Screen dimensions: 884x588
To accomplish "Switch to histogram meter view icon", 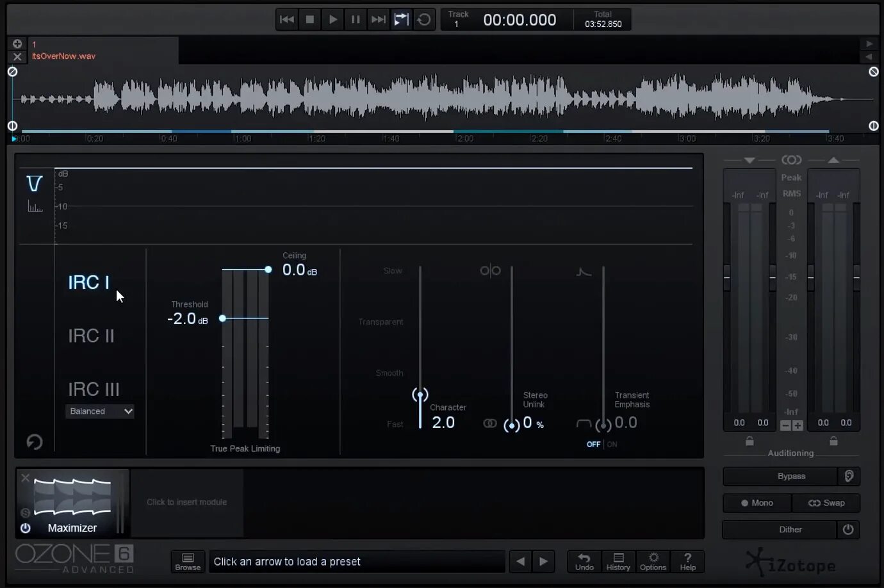I will pos(35,206).
